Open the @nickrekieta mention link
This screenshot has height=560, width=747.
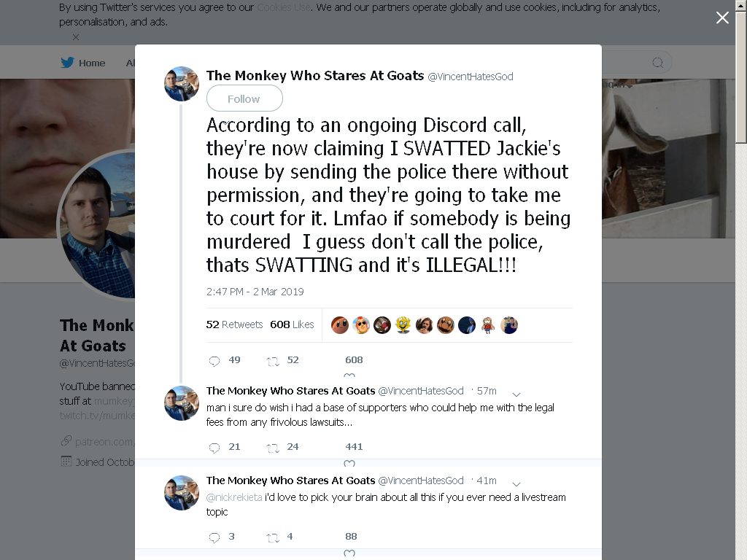click(234, 497)
